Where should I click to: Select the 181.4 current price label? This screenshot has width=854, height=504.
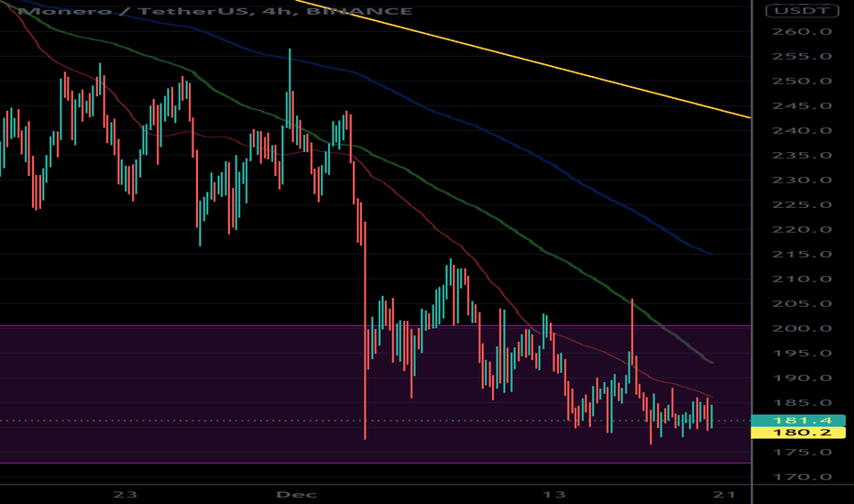click(798, 421)
